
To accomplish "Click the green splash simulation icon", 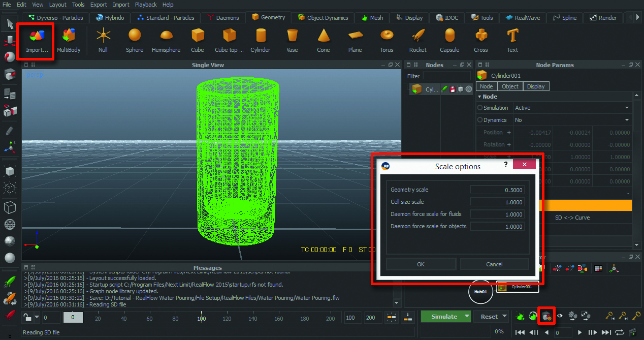I will [521, 316].
